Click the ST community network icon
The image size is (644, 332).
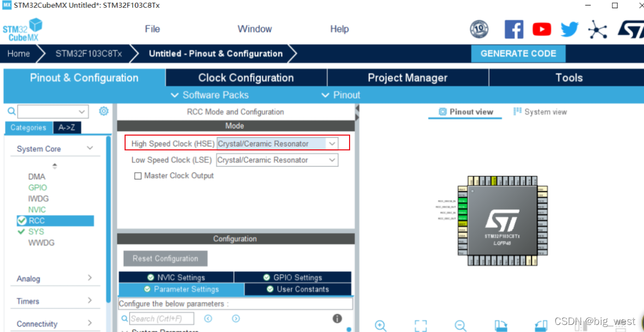[x=598, y=29]
